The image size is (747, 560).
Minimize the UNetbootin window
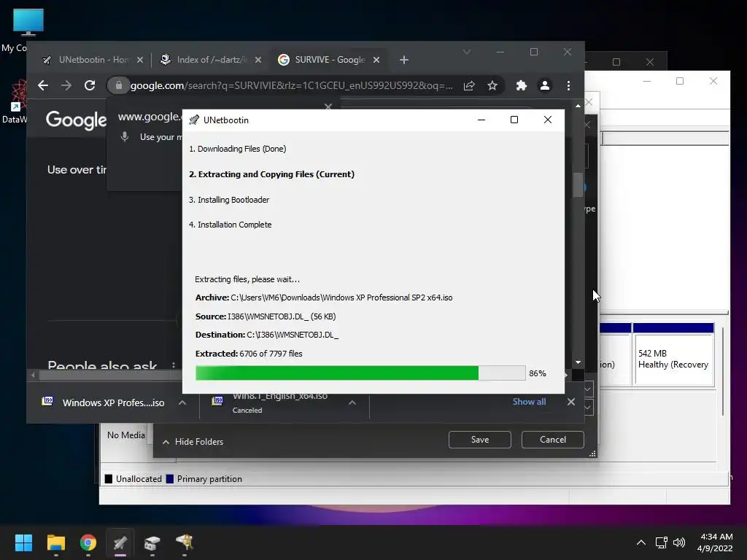(x=481, y=120)
